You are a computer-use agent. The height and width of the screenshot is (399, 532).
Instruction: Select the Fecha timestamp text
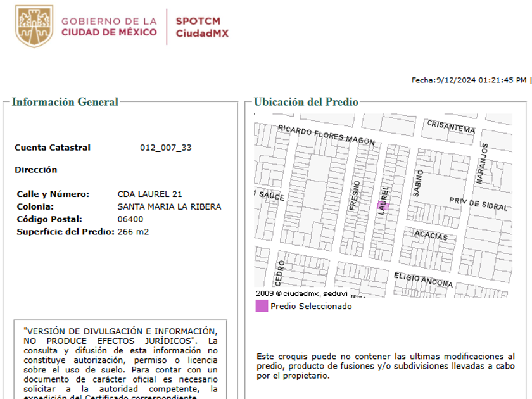point(469,80)
